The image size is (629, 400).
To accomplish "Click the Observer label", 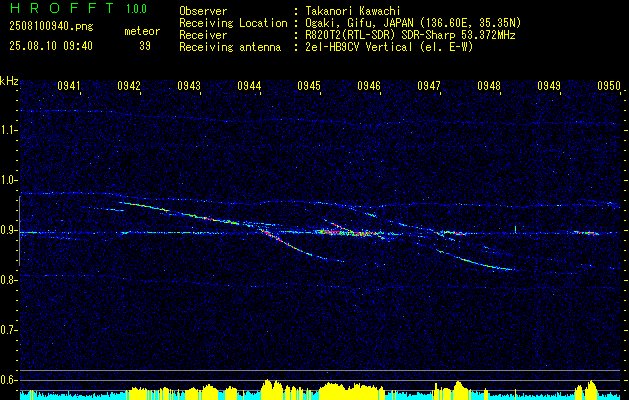I will click(x=203, y=11).
